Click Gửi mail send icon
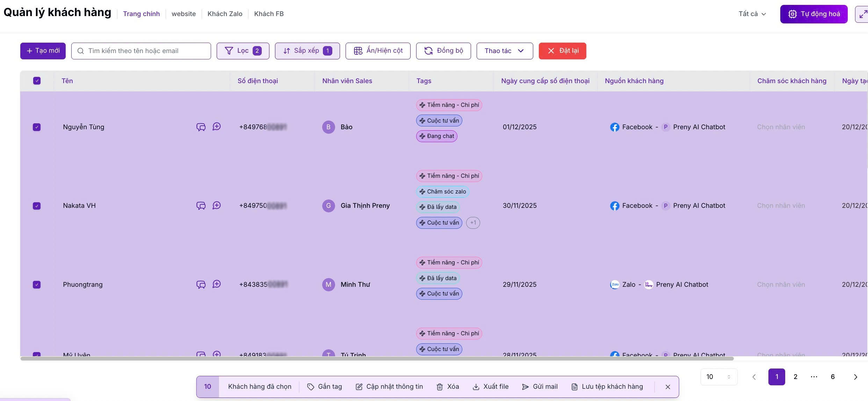This screenshot has height=401, width=868. [x=525, y=387]
